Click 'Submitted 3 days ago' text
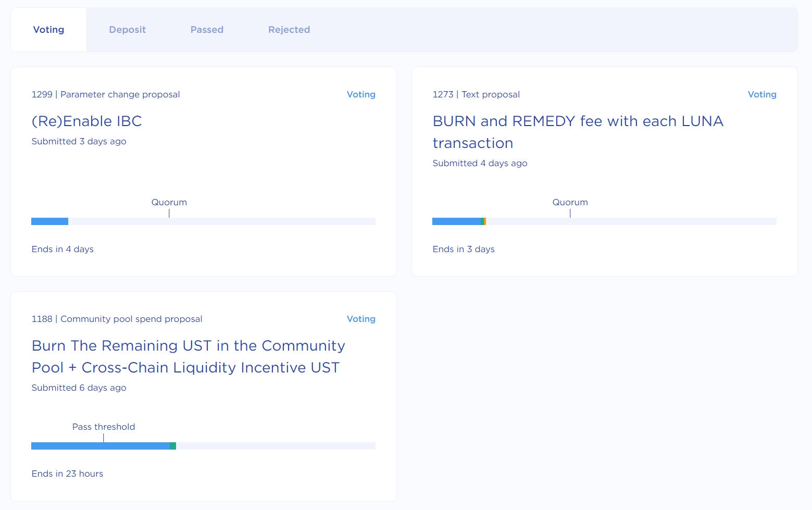The image size is (812, 510). pos(79,141)
